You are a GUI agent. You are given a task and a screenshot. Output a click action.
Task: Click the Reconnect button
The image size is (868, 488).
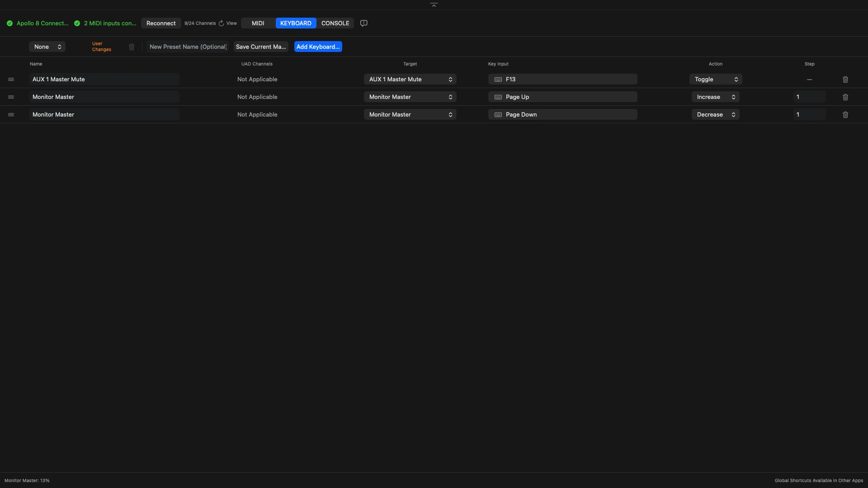(161, 23)
